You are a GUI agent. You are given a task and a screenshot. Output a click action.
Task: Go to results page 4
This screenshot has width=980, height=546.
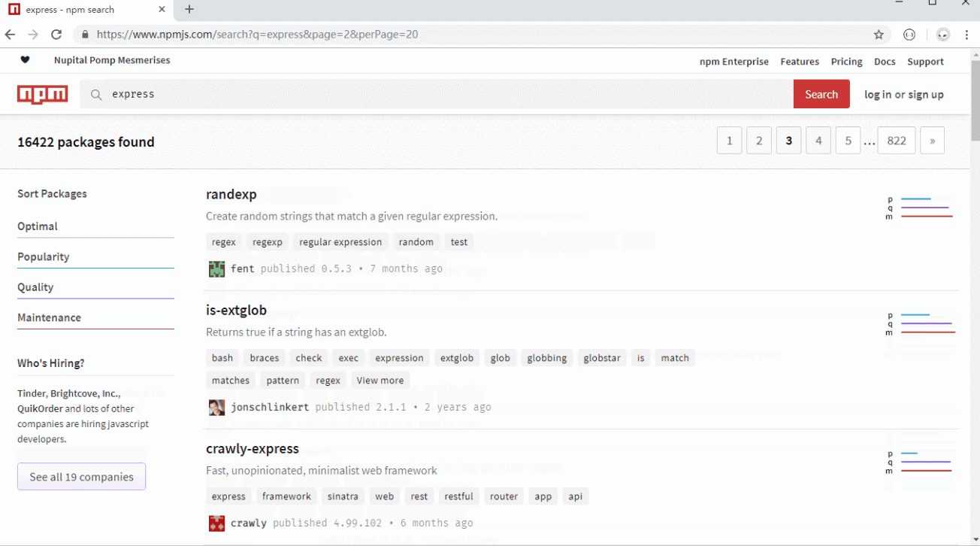pyautogui.click(x=818, y=141)
